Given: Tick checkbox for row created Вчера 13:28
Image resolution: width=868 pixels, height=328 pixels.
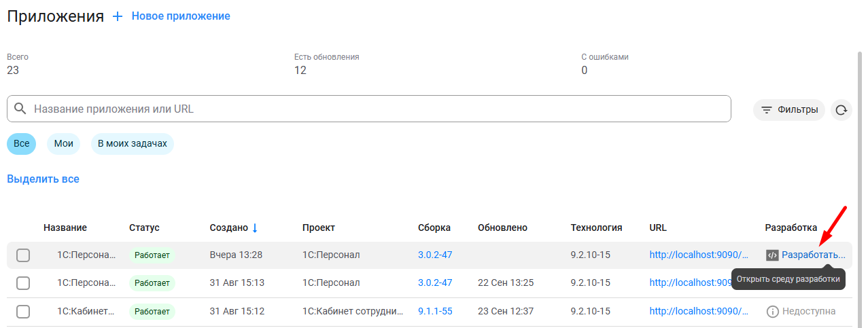Looking at the screenshot, I should 23,255.
